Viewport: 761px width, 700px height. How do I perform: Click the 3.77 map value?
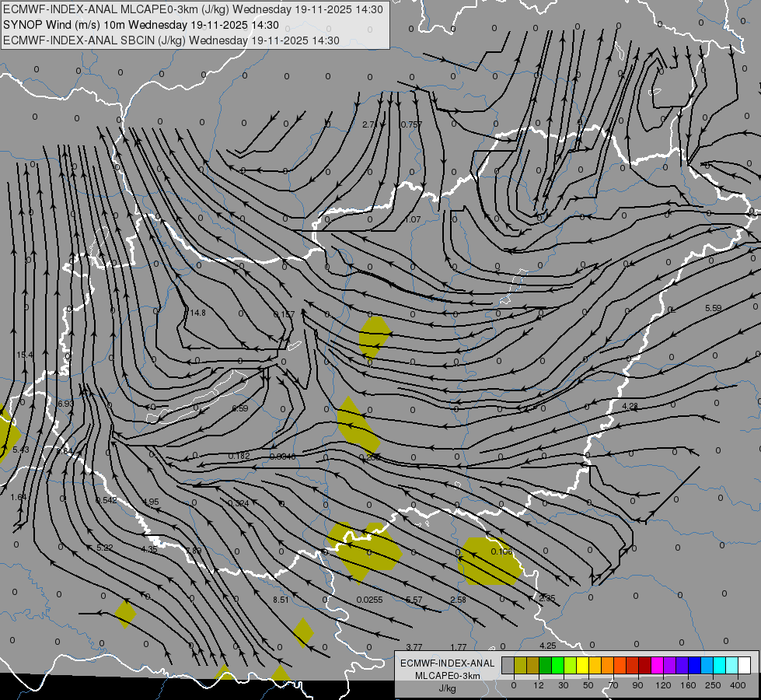click(x=414, y=647)
